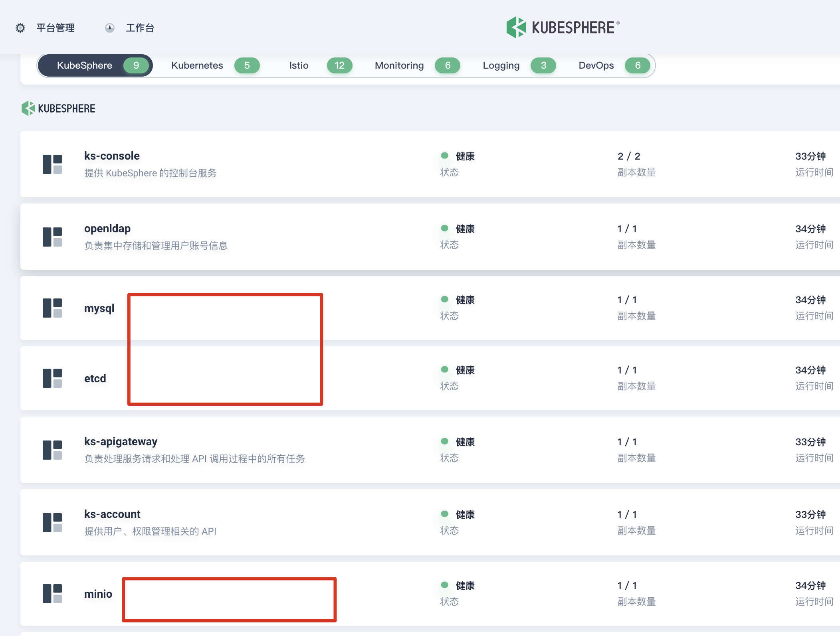Click the KubeSphere section logo below tabs
The height and width of the screenshot is (636, 840).
point(58,109)
